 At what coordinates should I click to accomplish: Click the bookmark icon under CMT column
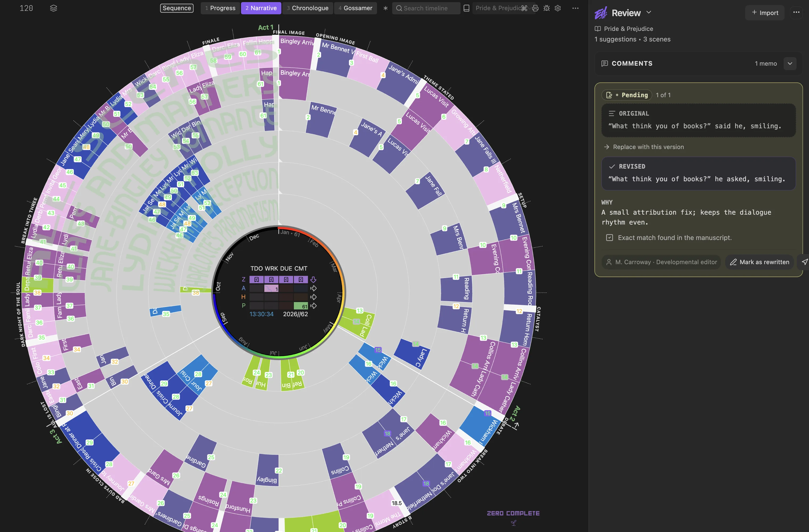click(x=301, y=280)
